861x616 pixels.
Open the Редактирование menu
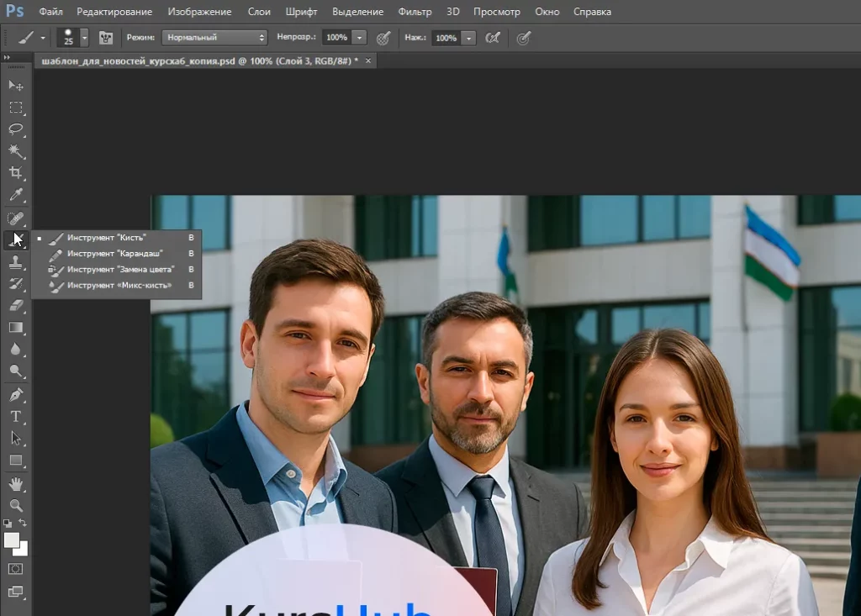click(114, 12)
